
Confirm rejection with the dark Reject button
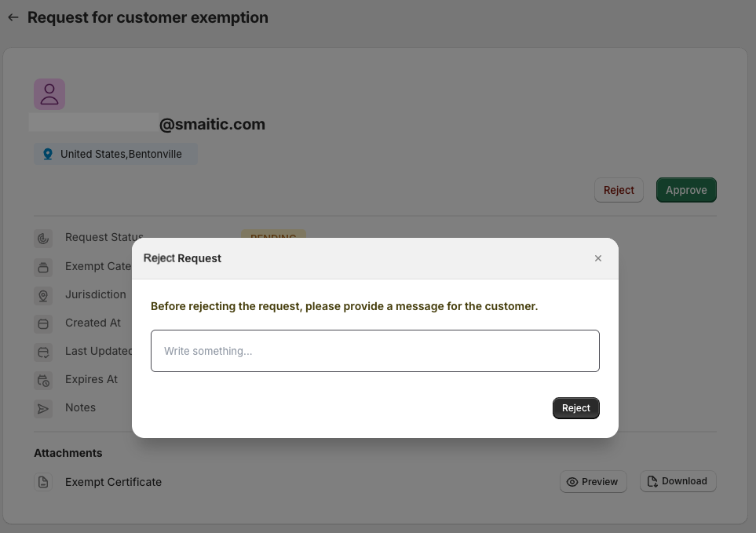[575, 408]
